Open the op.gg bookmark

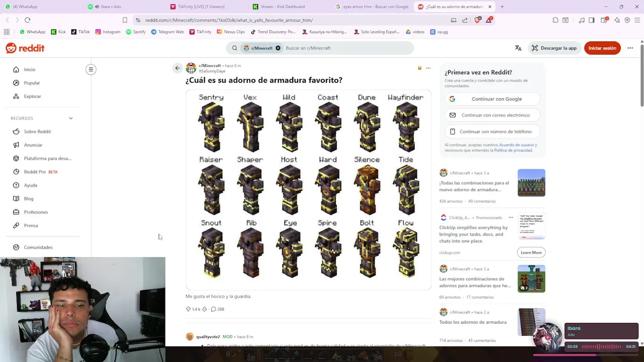(439, 32)
